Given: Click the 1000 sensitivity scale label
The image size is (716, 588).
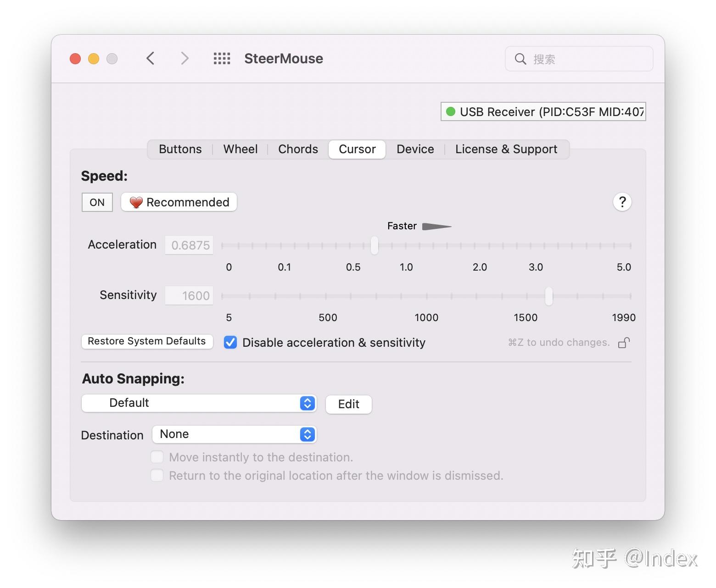Looking at the screenshot, I should [x=426, y=317].
